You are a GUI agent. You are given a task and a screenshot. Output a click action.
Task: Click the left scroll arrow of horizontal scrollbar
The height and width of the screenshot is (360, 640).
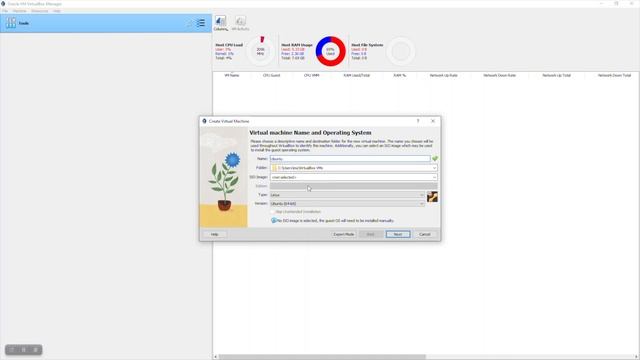(x=216, y=357)
